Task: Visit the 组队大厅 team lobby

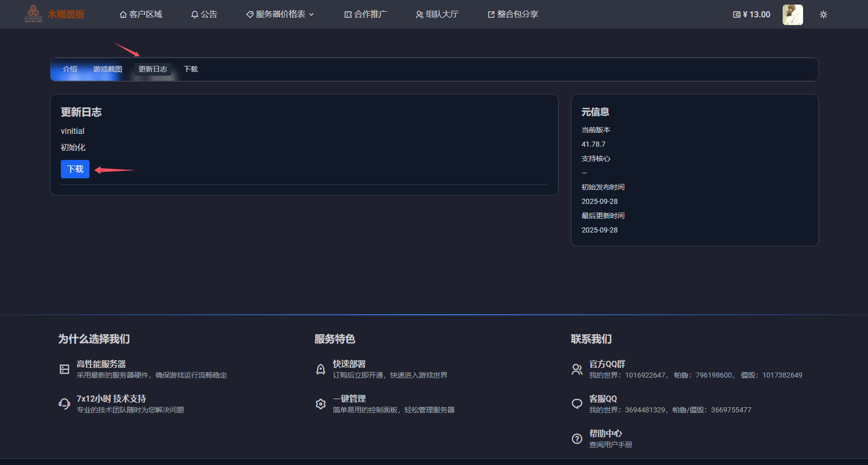Action: (x=437, y=14)
